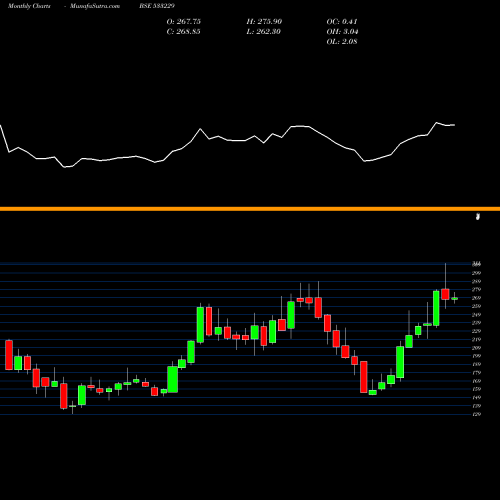Click the 'Monthly Charts' title text
The height and width of the screenshot is (500, 500).
click(x=29, y=6)
